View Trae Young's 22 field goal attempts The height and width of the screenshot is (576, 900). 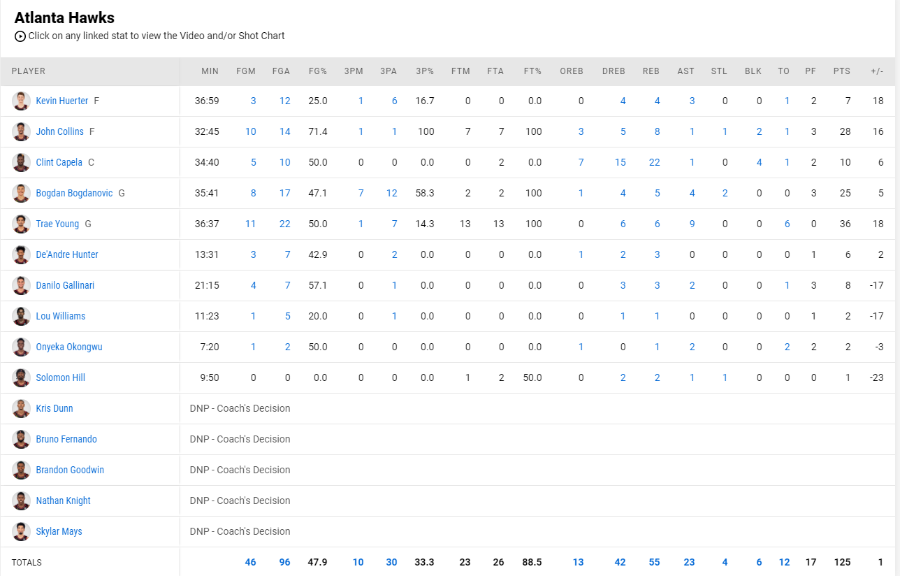point(285,224)
